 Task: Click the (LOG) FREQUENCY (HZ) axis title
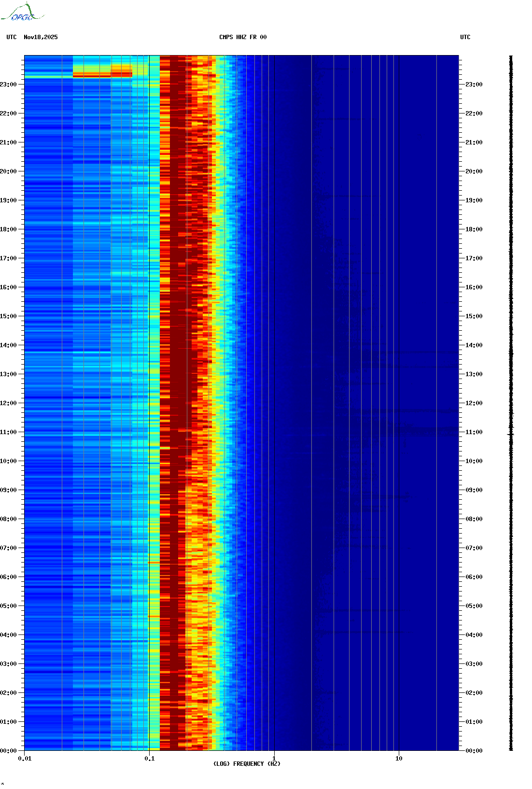(247, 764)
